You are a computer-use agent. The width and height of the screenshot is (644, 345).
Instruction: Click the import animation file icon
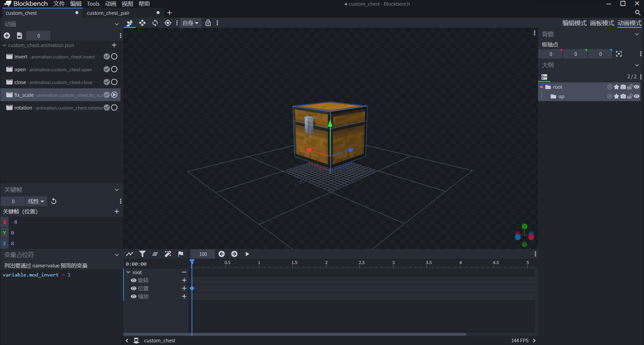coord(19,36)
